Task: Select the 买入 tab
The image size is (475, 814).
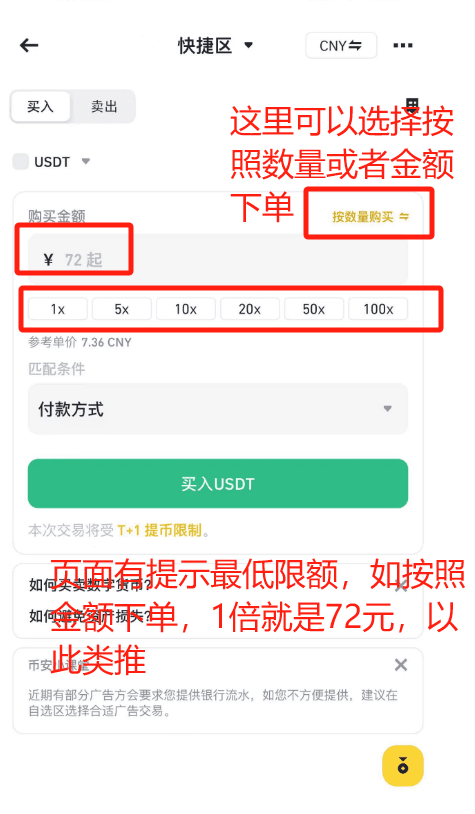Action: click(40, 106)
